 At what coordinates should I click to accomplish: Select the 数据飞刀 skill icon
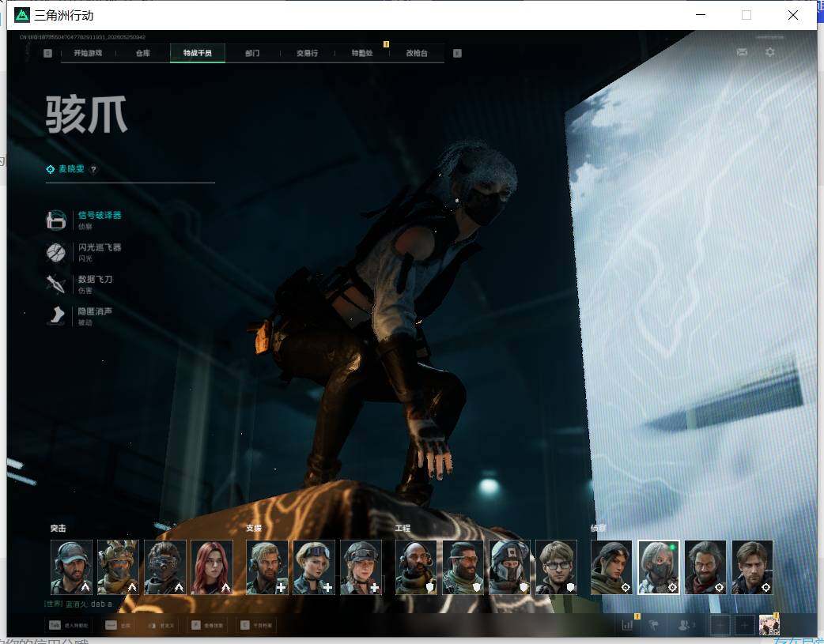coord(55,284)
